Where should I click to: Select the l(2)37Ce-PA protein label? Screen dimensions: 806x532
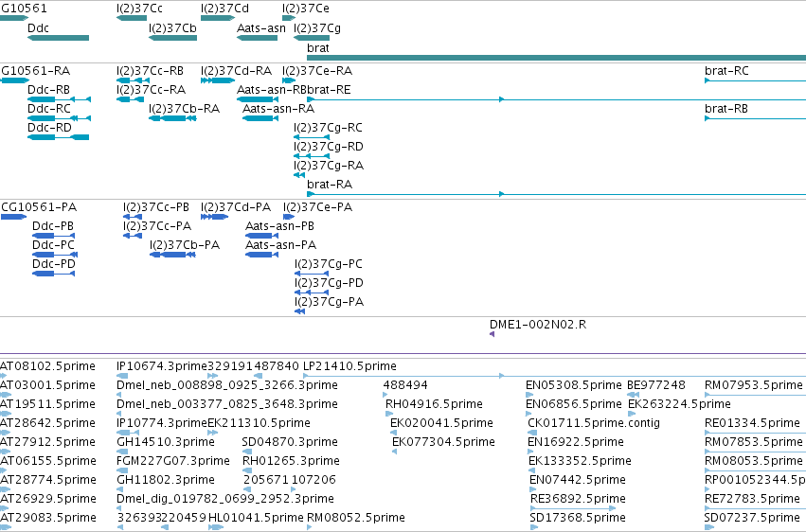pos(317,207)
